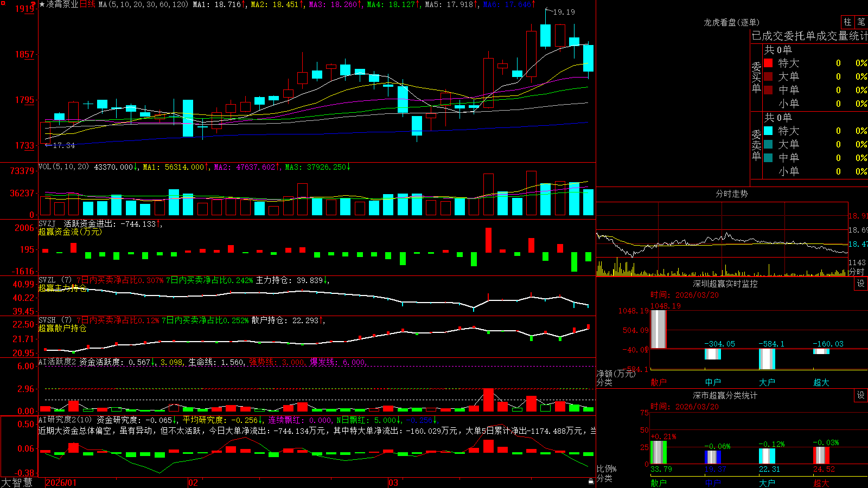868x488 pixels.
Task: Click the 小单 row under 委卖单
Action: tap(815, 171)
